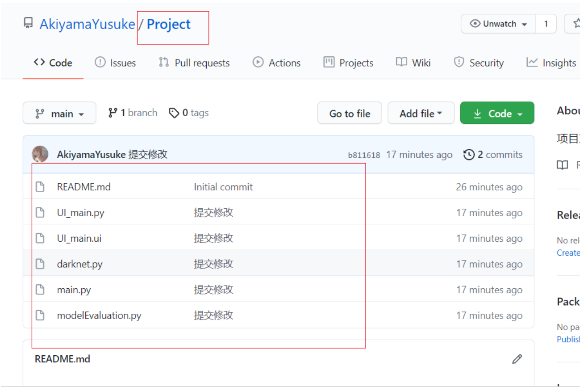Screen dimensions: 588x387
Task: Click the Pull requests icon
Action: (x=164, y=62)
